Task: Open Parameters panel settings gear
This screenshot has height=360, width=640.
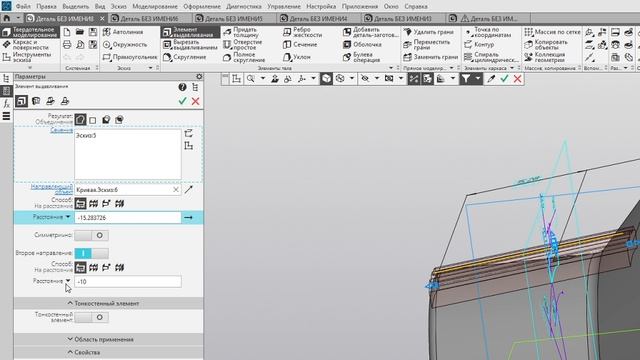Action: 199,76
